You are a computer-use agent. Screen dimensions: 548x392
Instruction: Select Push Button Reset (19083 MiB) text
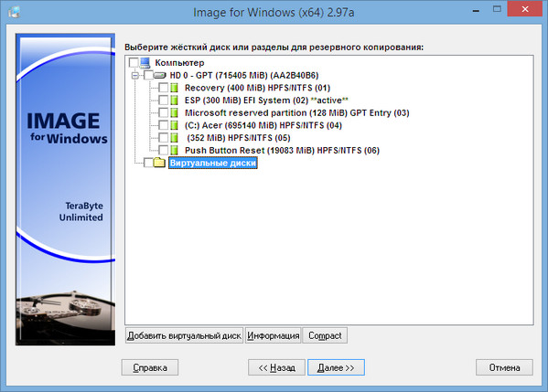coord(282,151)
